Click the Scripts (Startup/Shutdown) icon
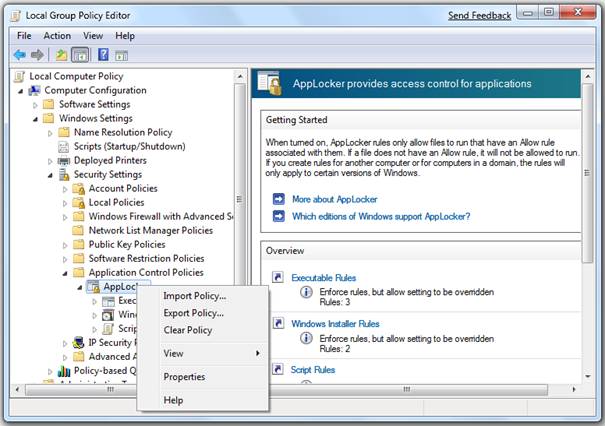 [63, 147]
